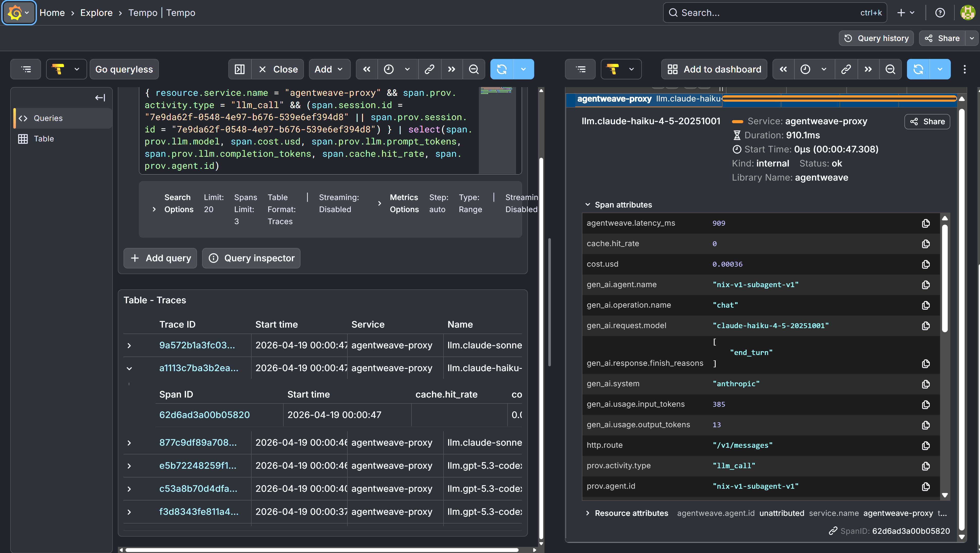The height and width of the screenshot is (553, 980).
Task: Click the orange span duration bar
Action: [x=839, y=99]
